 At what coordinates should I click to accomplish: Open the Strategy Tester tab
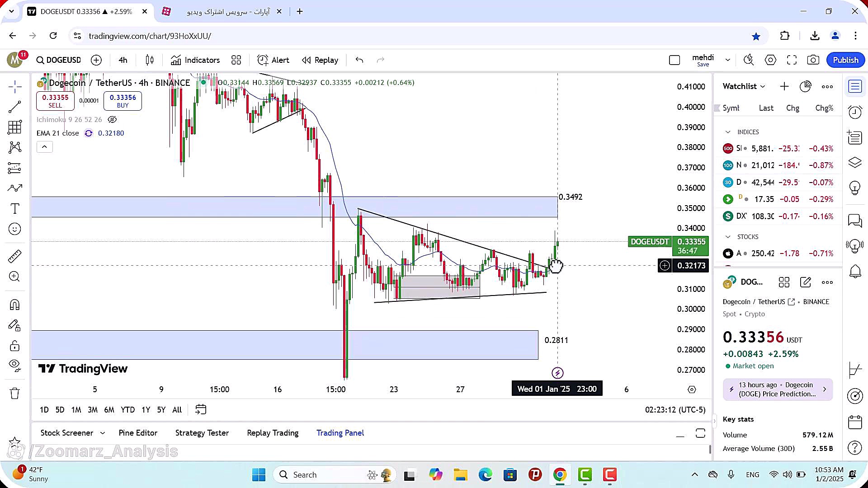[202, 433]
